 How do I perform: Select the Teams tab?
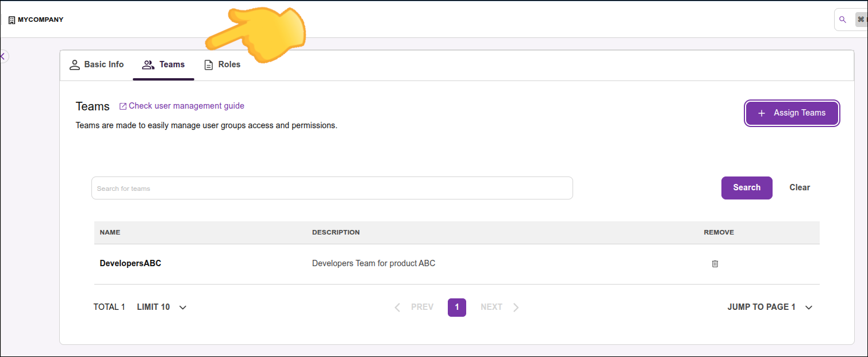coord(163,64)
